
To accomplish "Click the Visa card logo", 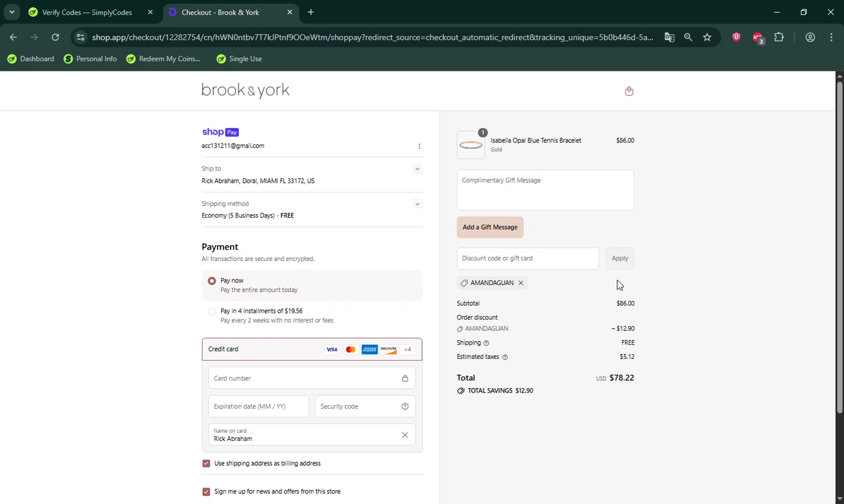I will [332, 349].
